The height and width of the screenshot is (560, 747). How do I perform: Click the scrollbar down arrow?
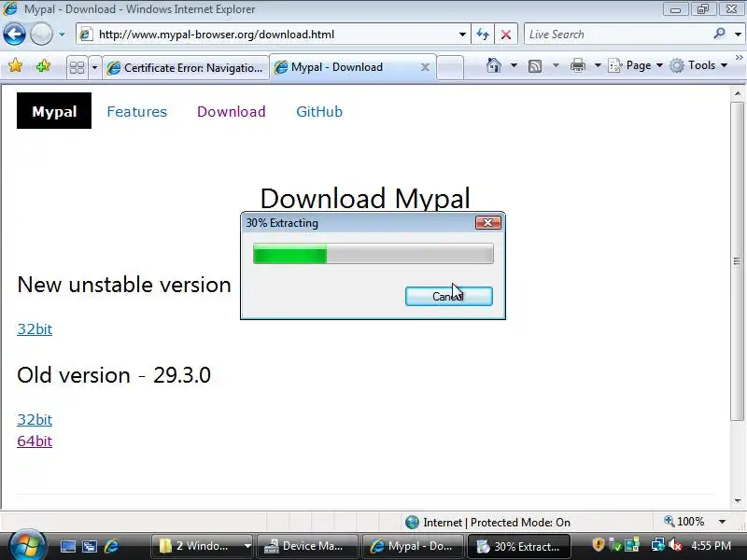pyautogui.click(x=738, y=500)
